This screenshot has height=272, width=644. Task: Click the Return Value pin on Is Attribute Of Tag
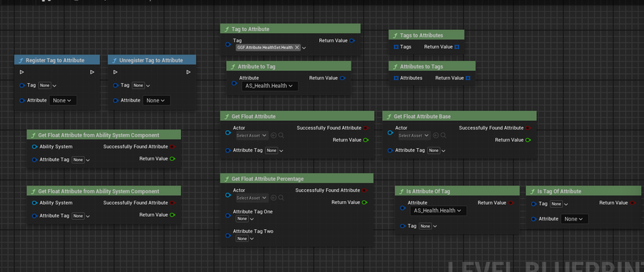click(x=511, y=203)
